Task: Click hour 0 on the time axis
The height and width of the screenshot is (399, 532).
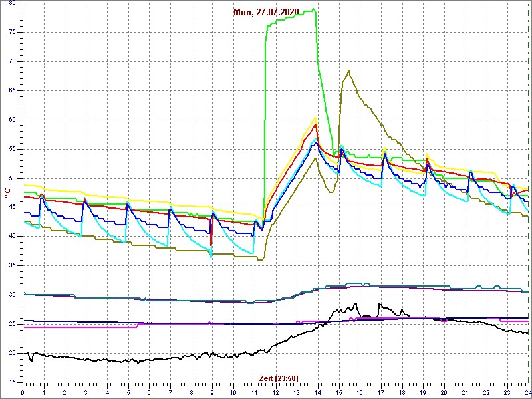Action: 23,392
